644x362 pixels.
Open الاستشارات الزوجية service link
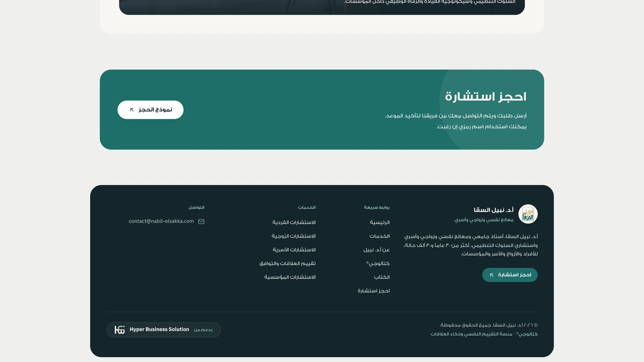(x=293, y=236)
